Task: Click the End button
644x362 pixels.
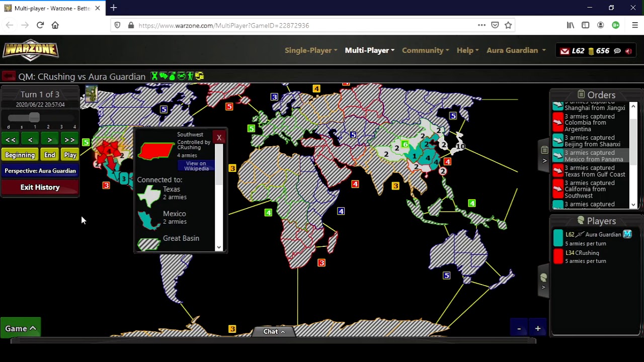Action: [49, 155]
